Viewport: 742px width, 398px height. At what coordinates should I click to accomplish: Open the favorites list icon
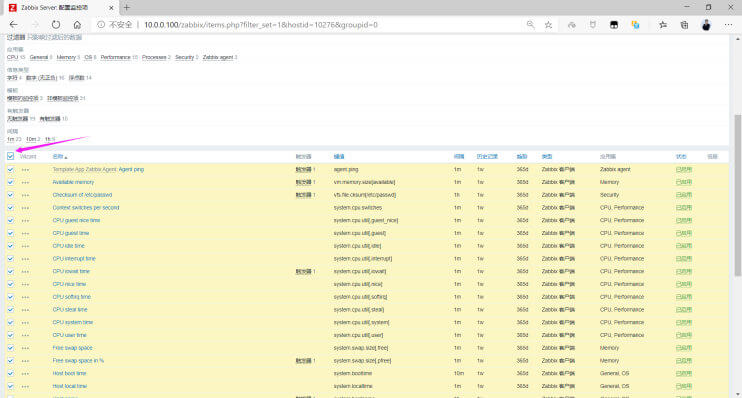coord(663,25)
